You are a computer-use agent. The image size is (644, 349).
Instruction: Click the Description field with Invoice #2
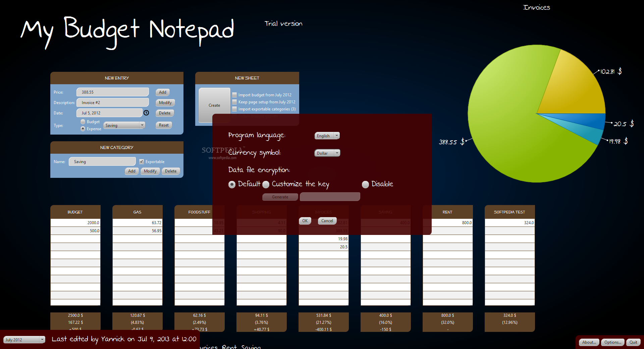point(113,102)
